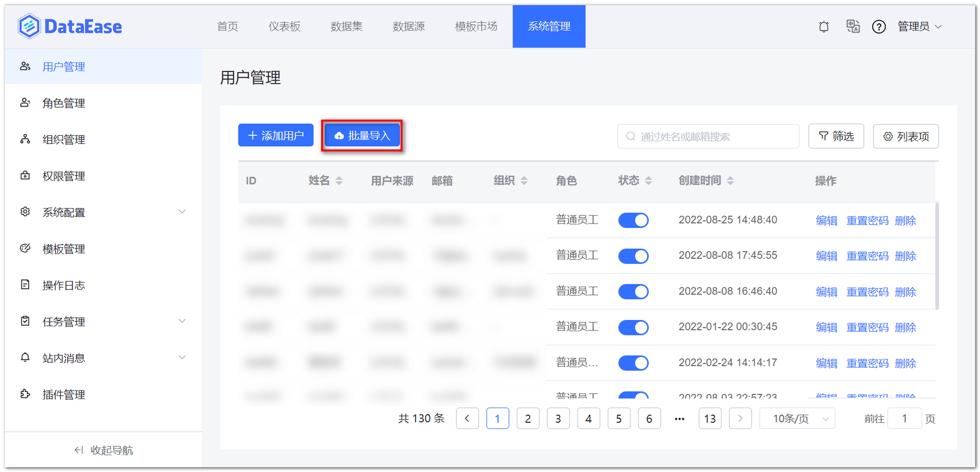
Task: Expand the 任务管理 submenu chevron
Action: click(x=182, y=321)
